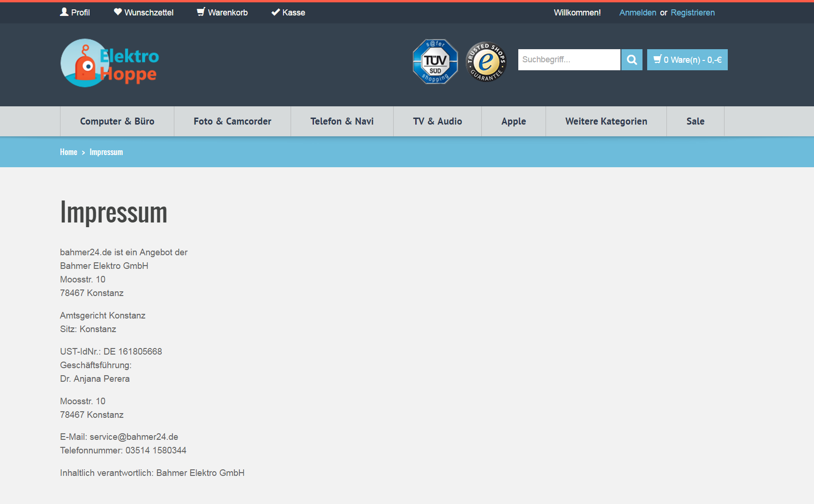Screen dimensions: 814x504
Task: Click the Impressum page heading
Action: coord(114,212)
